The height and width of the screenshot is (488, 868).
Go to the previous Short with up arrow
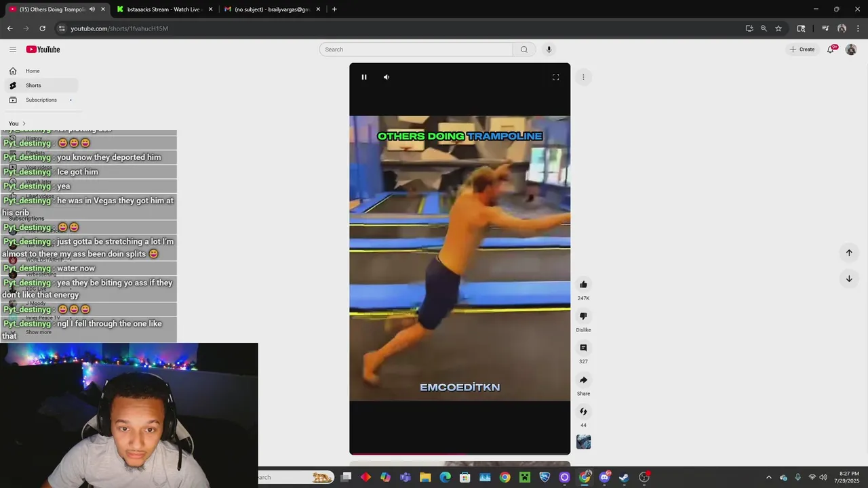(x=849, y=253)
